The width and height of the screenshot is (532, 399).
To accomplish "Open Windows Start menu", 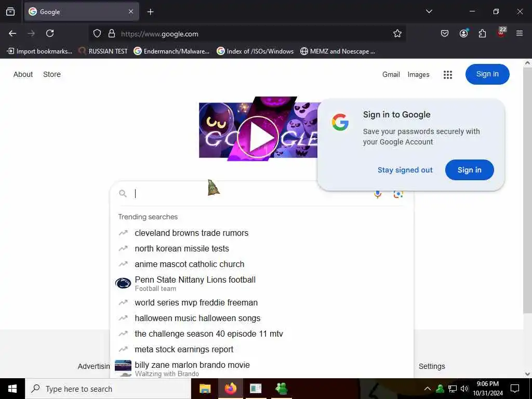I will click(x=12, y=389).
